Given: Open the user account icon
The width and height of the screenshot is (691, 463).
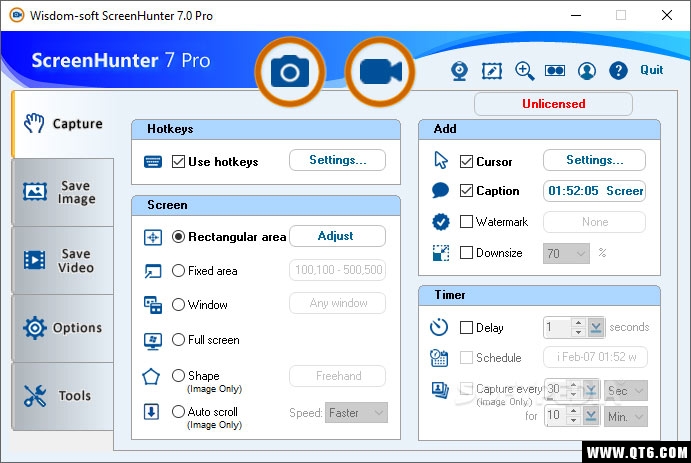Looking at the screenshot, I should 587,70.
